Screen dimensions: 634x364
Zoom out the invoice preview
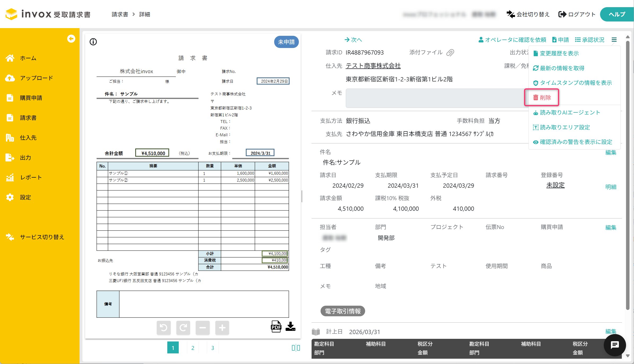[203, 328]
